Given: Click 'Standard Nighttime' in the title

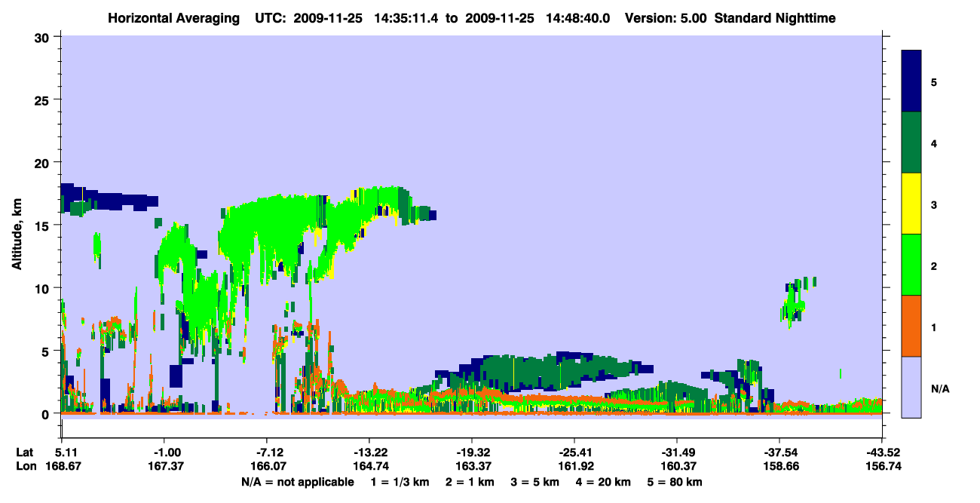Looking at the screenshot, I should coord(775,17).
